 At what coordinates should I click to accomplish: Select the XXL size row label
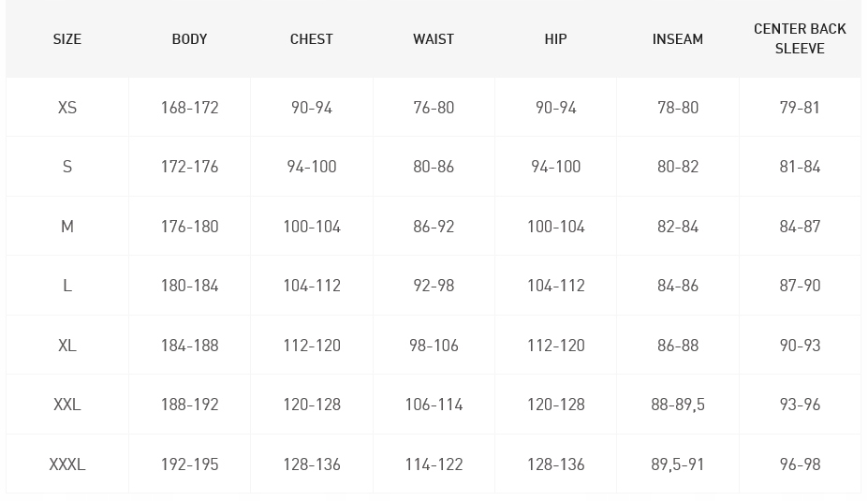(67, 405)
